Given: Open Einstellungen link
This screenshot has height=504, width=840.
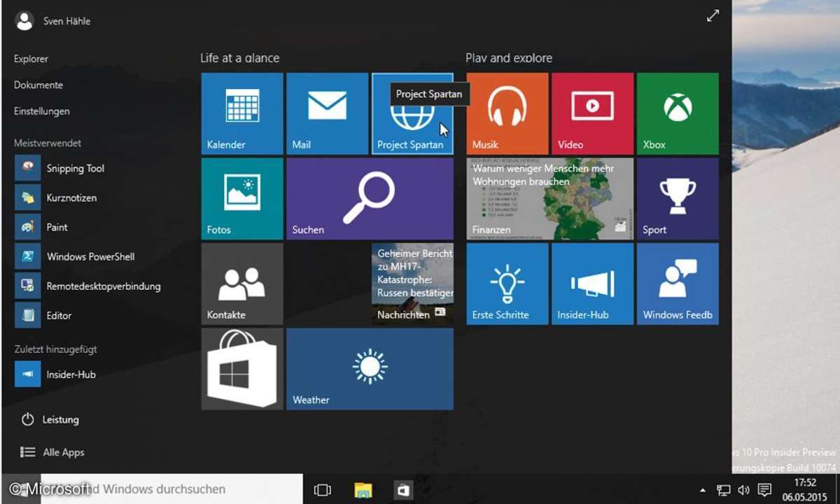Looking at the screenshot, I should coord(42,111).
